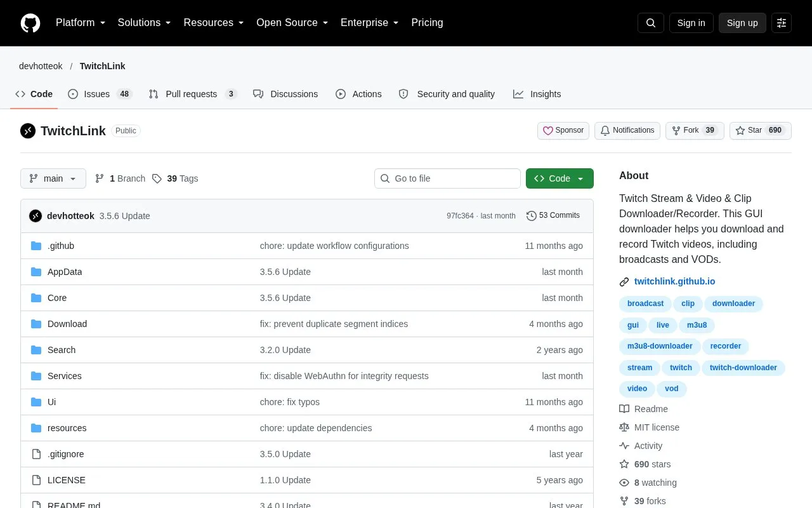Open the GitHub homepage logo

30,23
